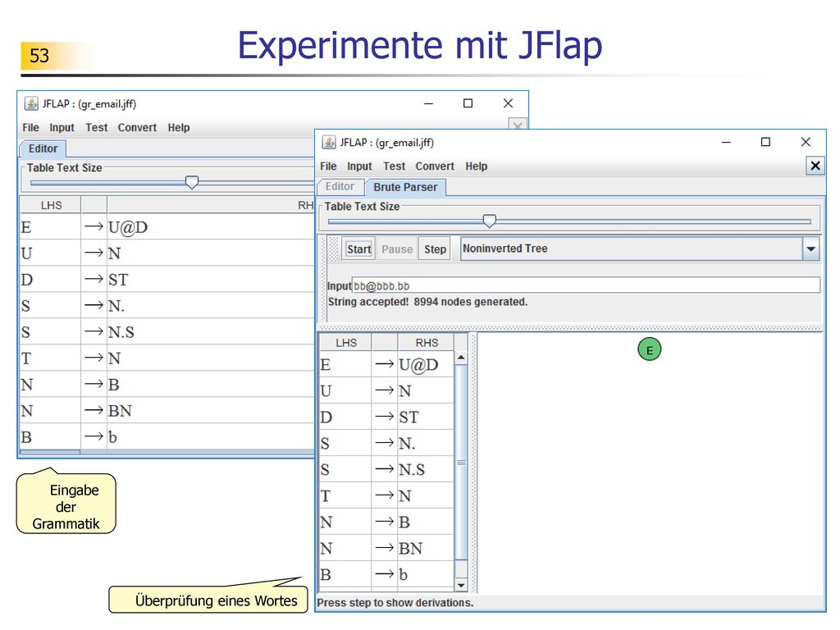Image resolution: width=840 pixels, height=630 pixels.
Task: Maximize the front JFLAP window
Action: tap(765, 142)
